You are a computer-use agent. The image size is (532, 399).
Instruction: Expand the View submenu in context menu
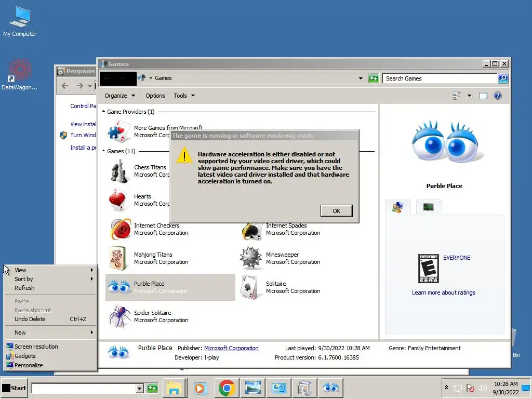(51, 270)
